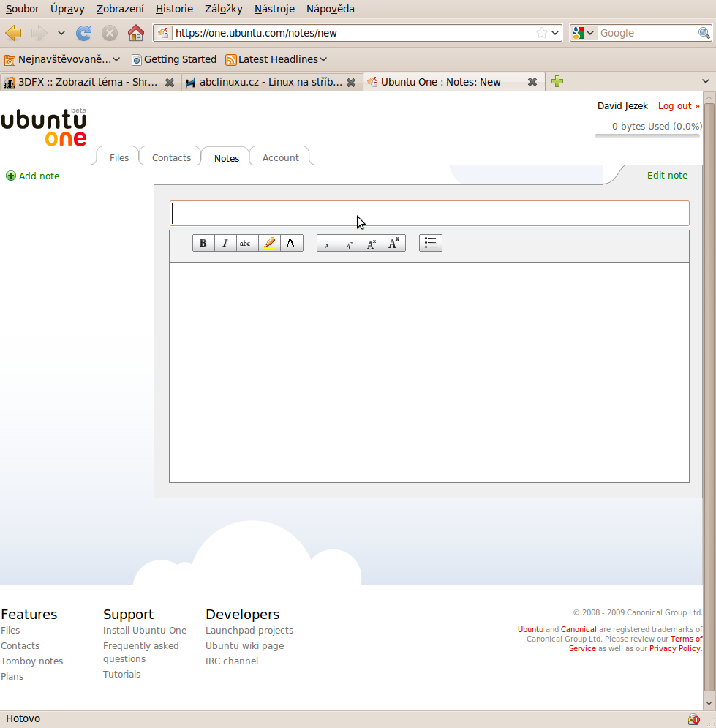This screenshot has height=728, width=716.
Task: Click the note title input field
Action: 430,214
